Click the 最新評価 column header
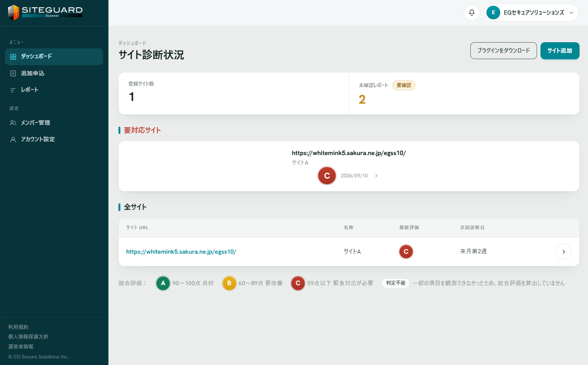The height and width of the screenshot is (365, 588). (409, 228)
